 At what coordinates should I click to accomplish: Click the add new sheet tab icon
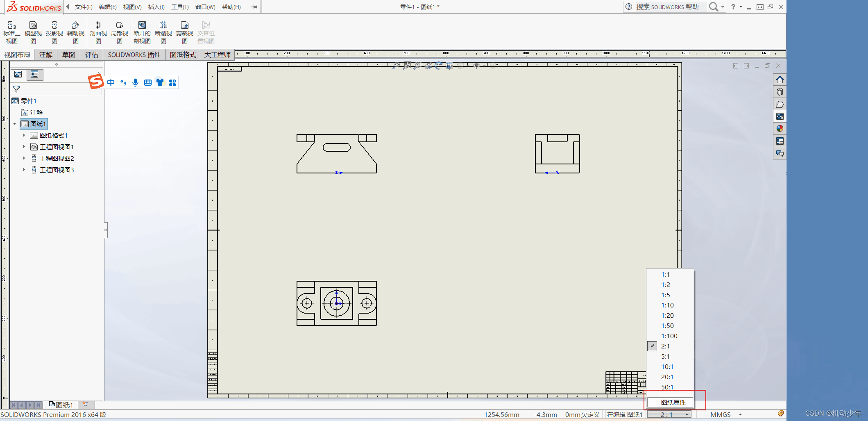85,404
